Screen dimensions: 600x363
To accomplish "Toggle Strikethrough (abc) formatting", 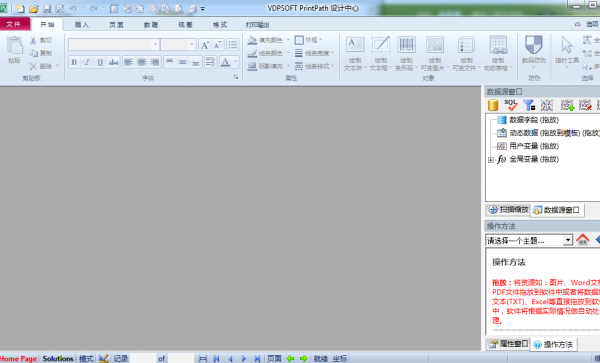I will tap(113, 62).
